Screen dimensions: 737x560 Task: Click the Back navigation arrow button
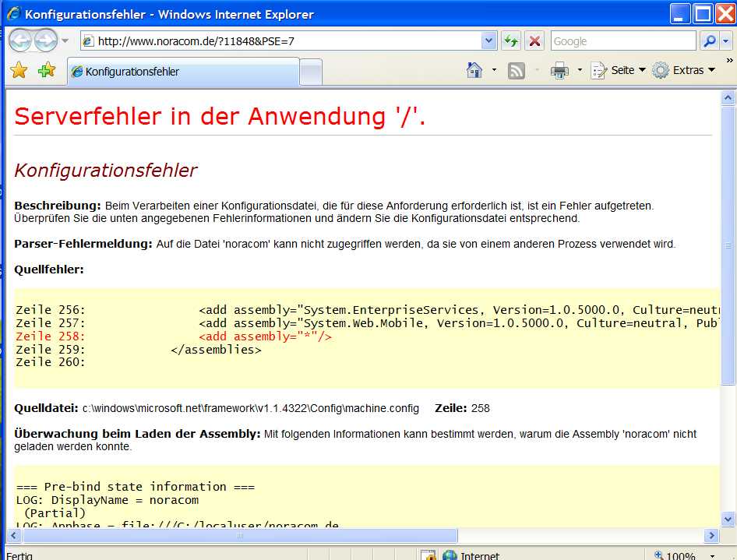(x=21, y=41)
